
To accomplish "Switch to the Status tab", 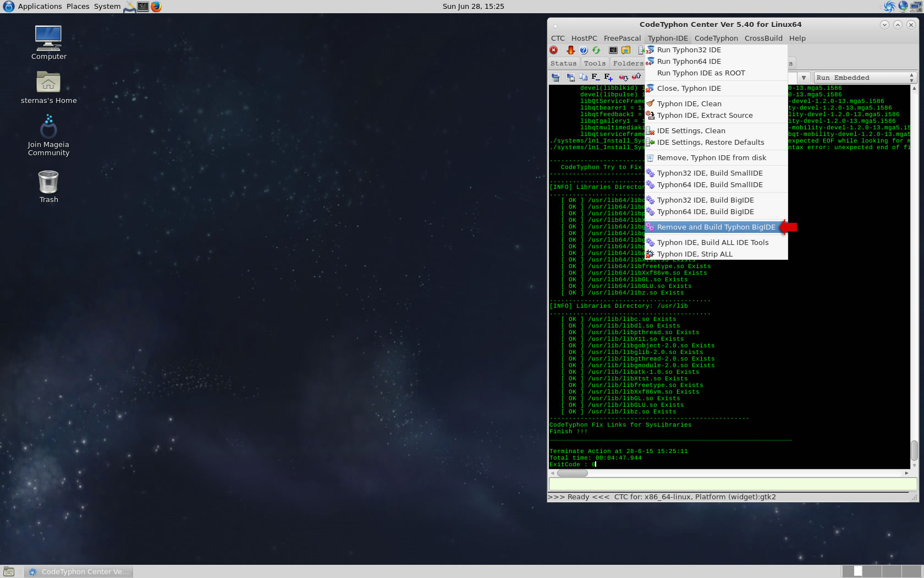I will (564, 63).
